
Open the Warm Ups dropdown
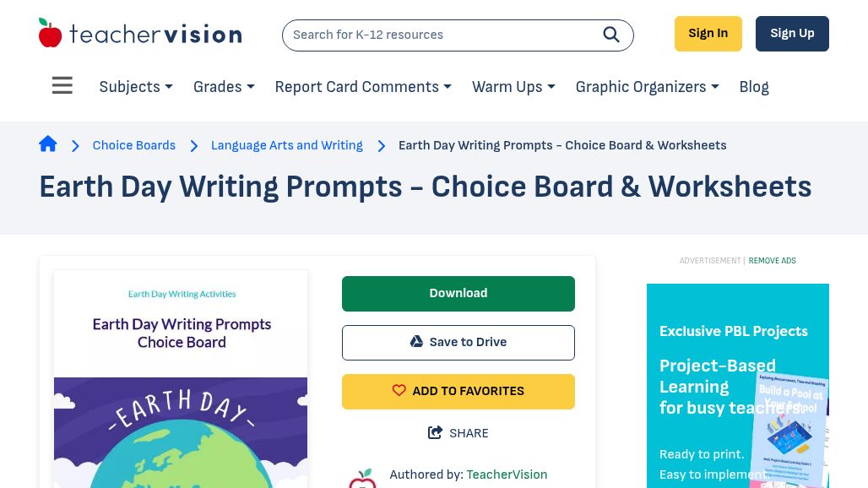click(x=513, y=87)
